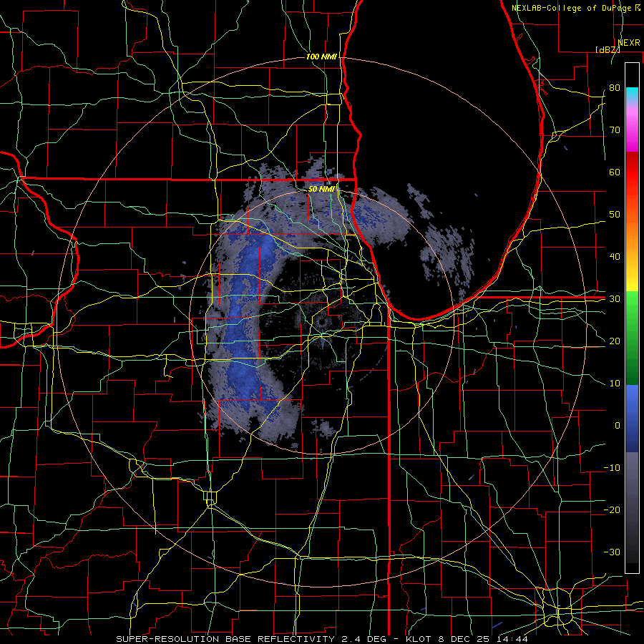Viewport: 644px width, 644px height.
Task: Click the 50 value on the dBZ scale
Action: coord(615,215)
